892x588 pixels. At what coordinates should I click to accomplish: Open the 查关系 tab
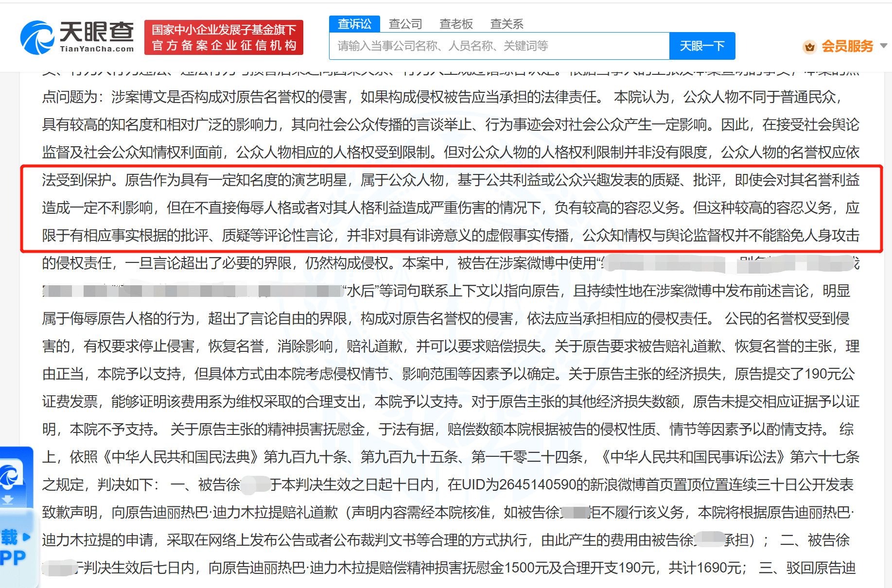click(x=507, y=23)
